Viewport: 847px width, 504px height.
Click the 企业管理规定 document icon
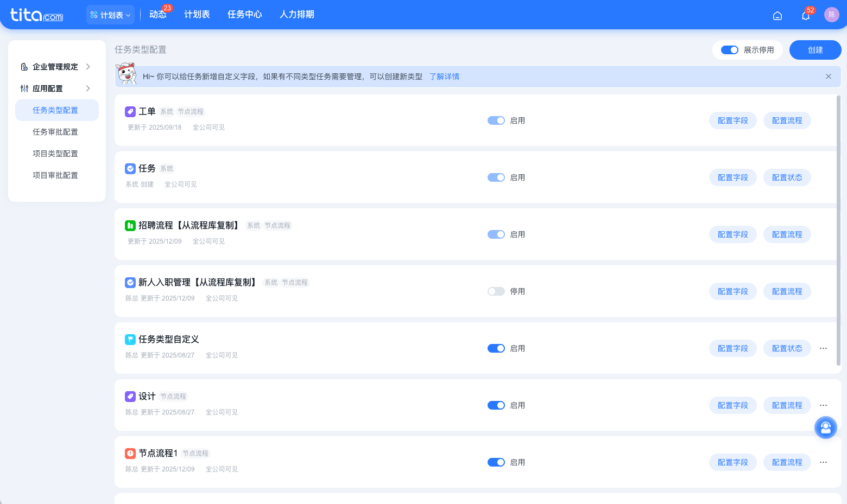[x=24, y=67]
